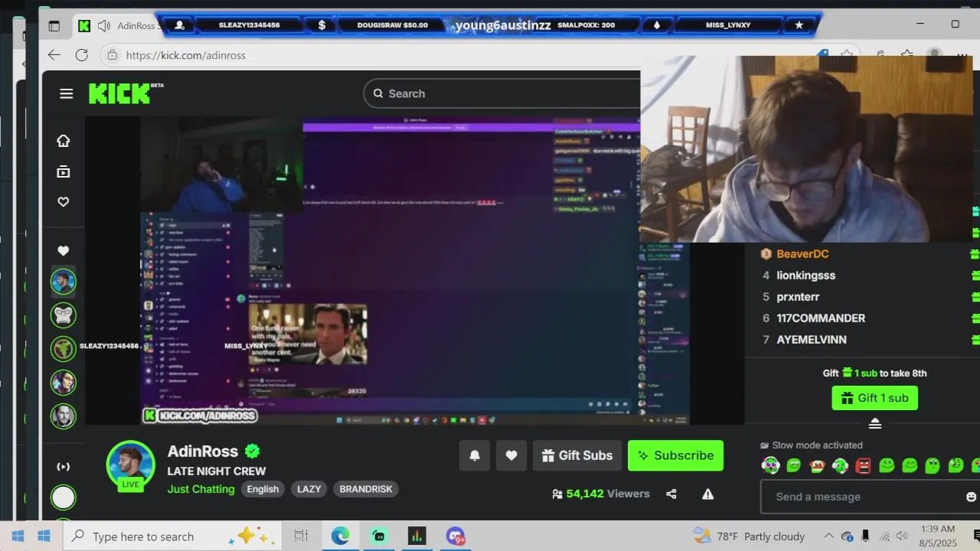
Task: Collapse the leaderboard with the handle icon
Action: (875, 424)
